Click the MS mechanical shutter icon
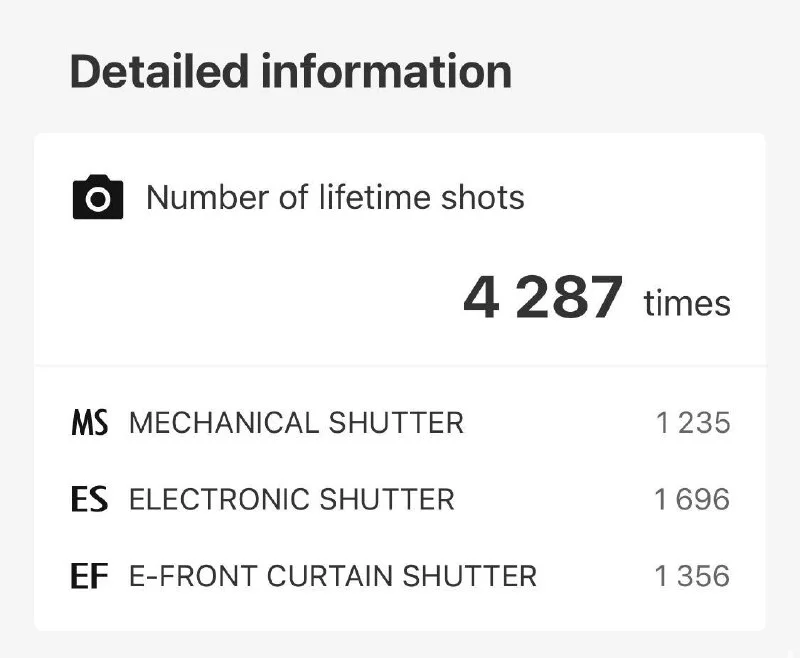The width and height of the screenshot is (800, 658). 89,423
